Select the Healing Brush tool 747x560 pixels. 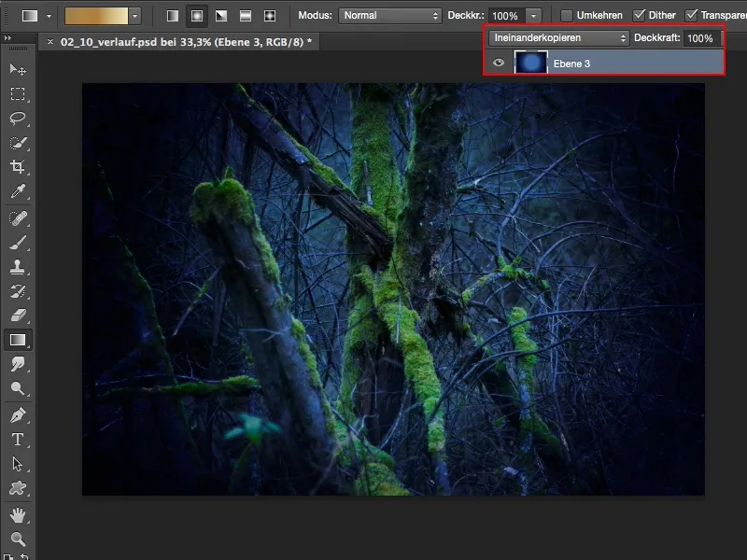[x=17, y=218]
